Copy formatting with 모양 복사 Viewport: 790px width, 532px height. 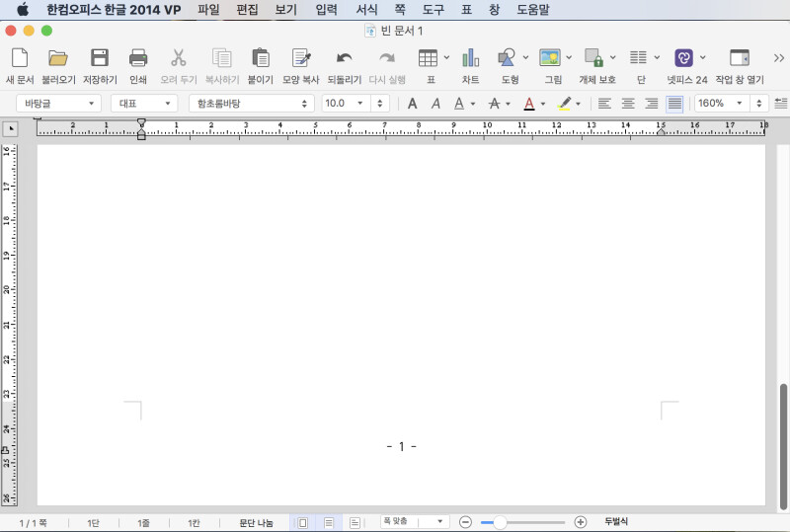coord(301,65)
